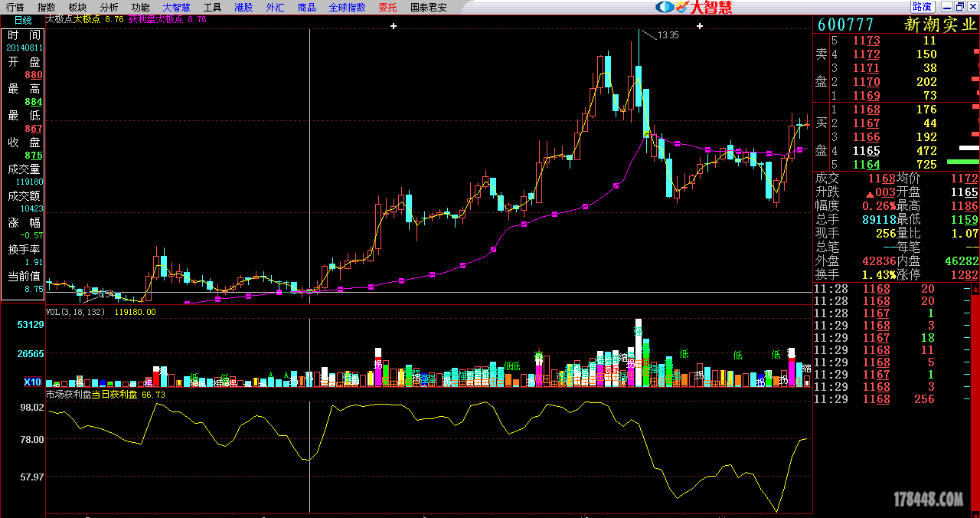Click the 内盘 value 46282

(x=962, y=261)
